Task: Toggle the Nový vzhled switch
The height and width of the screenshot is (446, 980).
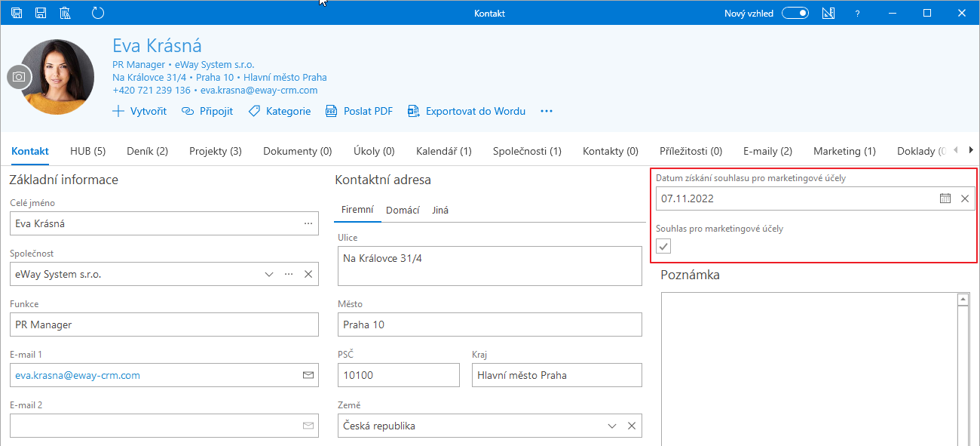Action: (x=795, y=13)
